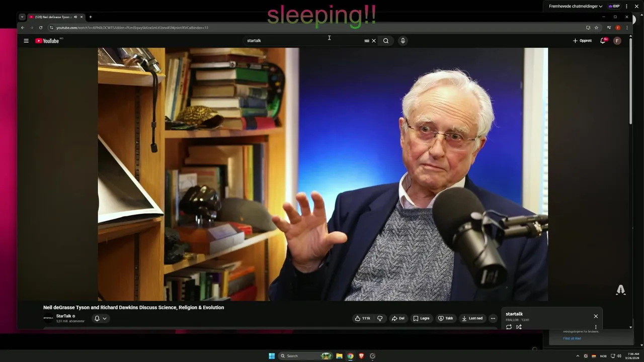Open YouTube notifications bell

(x=603, y=41)
